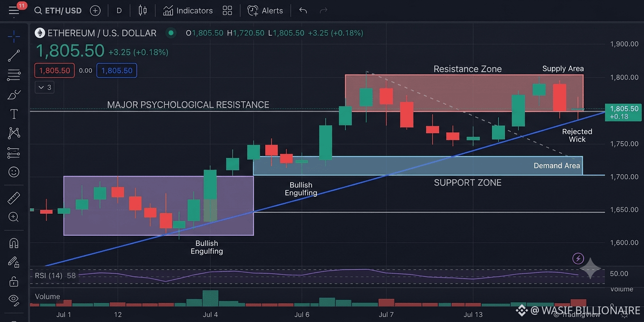Click the ETHEREUM / U.S. DOLLAR title

[x=102, y=33]
